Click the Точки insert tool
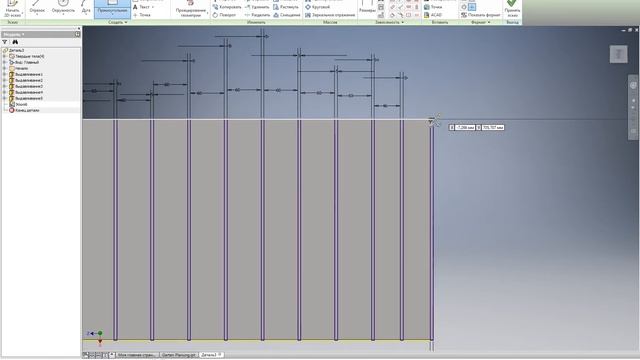This screenshot has width=640, height=360. tap(433, 7)
